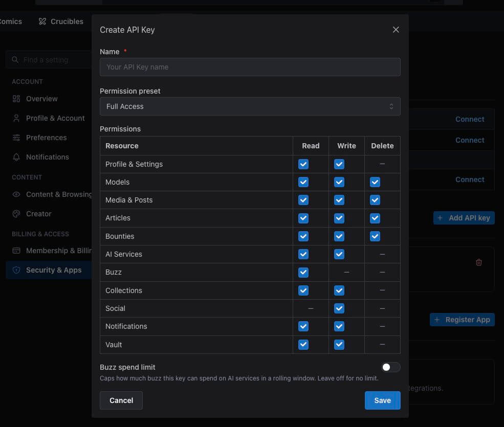Close the Create API Key dialog

tap(396, 30)
